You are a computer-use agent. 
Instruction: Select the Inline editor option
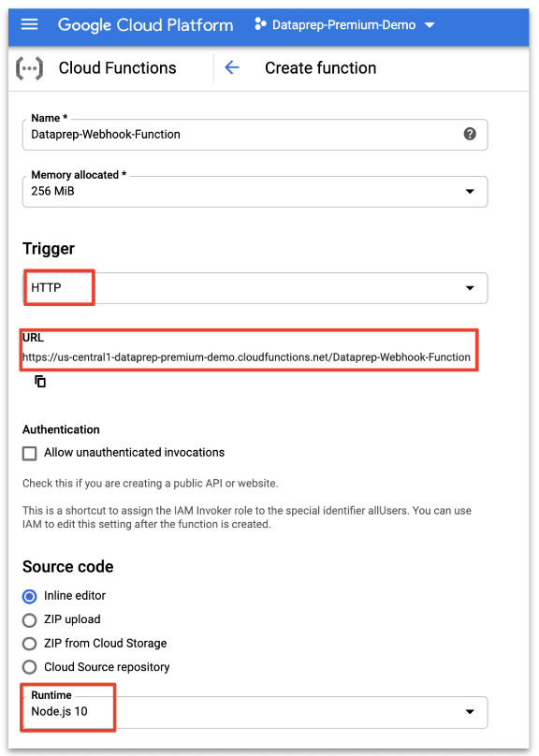pos(29,596)
